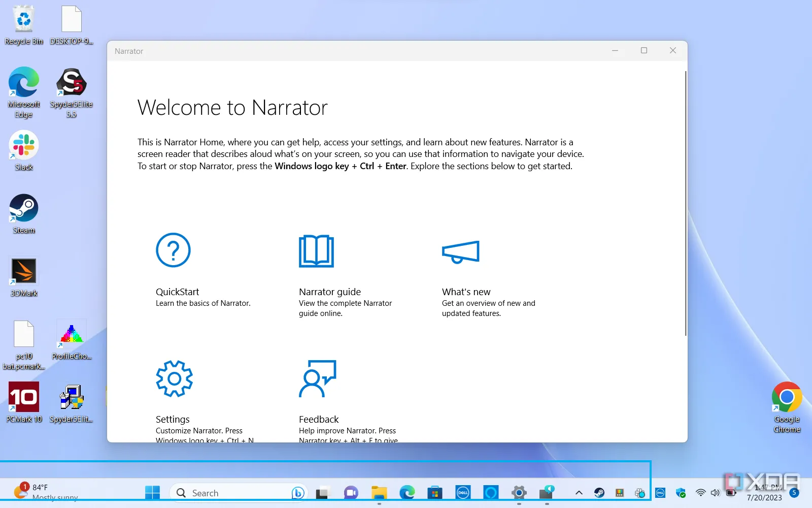Open the volume control in system tray
812x508 pixels.
(x=715, y=492)
